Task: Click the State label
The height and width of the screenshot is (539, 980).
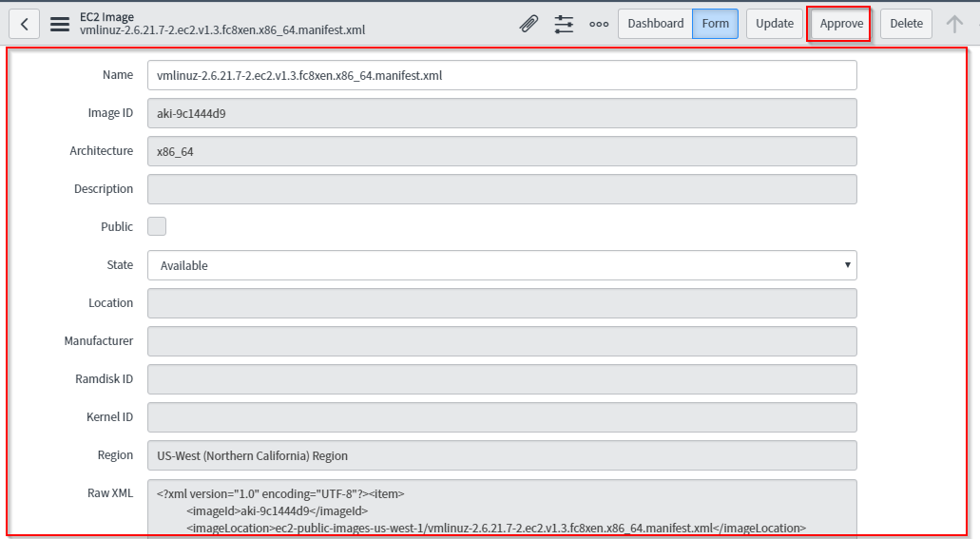Action: [x=120, y=264]
